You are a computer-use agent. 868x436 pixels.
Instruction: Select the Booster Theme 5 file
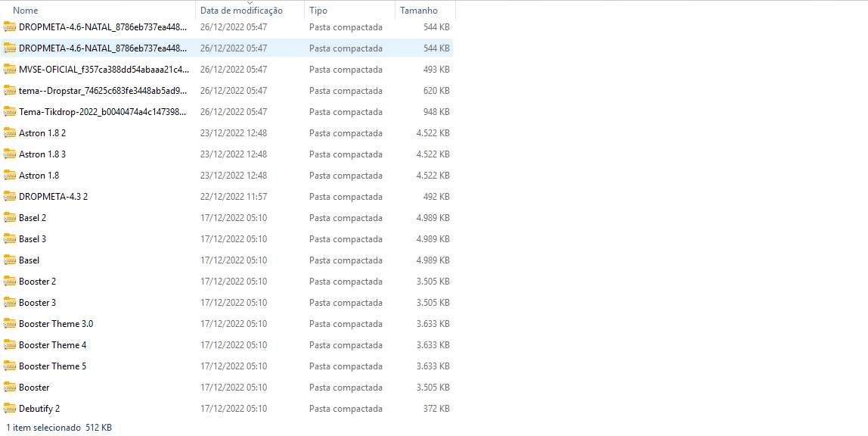[x=52, y=366]
